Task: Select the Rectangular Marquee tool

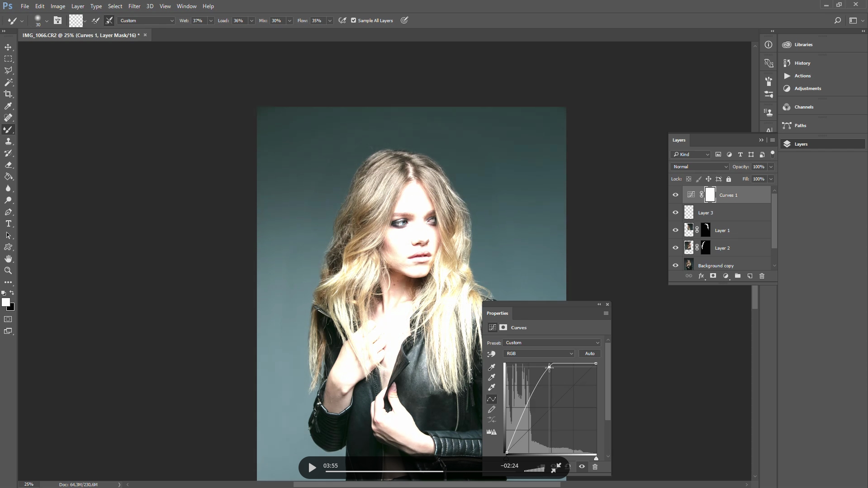Action: (8, 59)
